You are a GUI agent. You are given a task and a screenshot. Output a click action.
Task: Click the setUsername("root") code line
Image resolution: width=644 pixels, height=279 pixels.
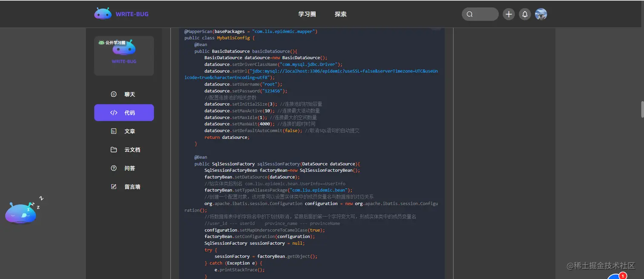pyautogui.click(x=243, y=84)
